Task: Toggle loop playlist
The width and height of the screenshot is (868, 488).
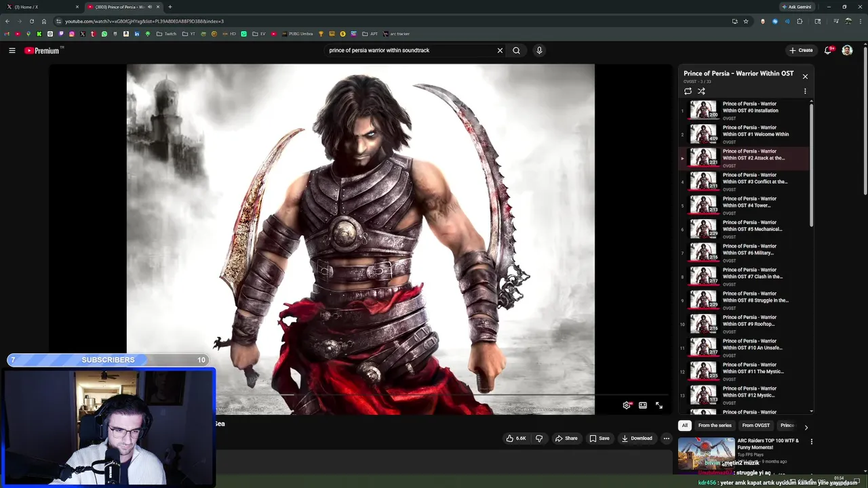Action: [x=688, y=91]
